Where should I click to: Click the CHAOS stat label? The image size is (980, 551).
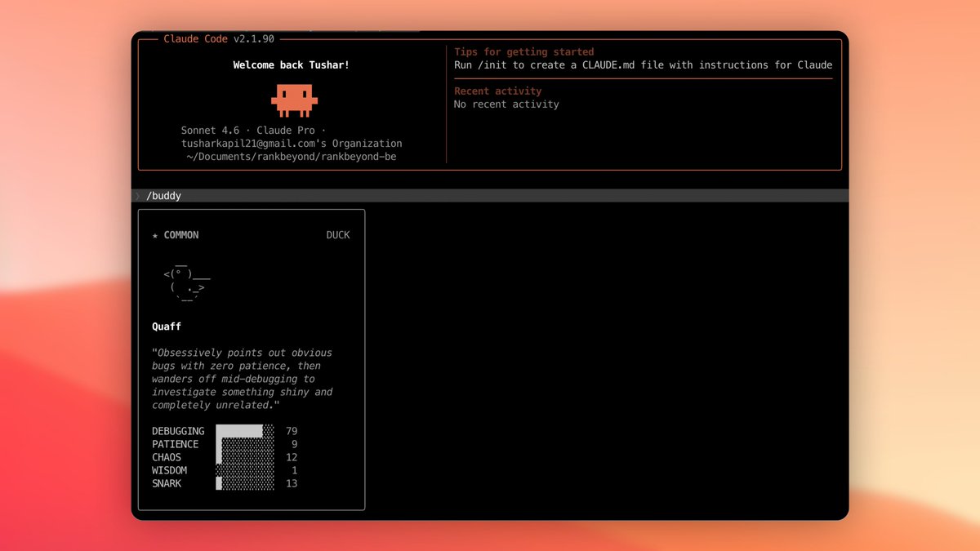click(167, 457)
